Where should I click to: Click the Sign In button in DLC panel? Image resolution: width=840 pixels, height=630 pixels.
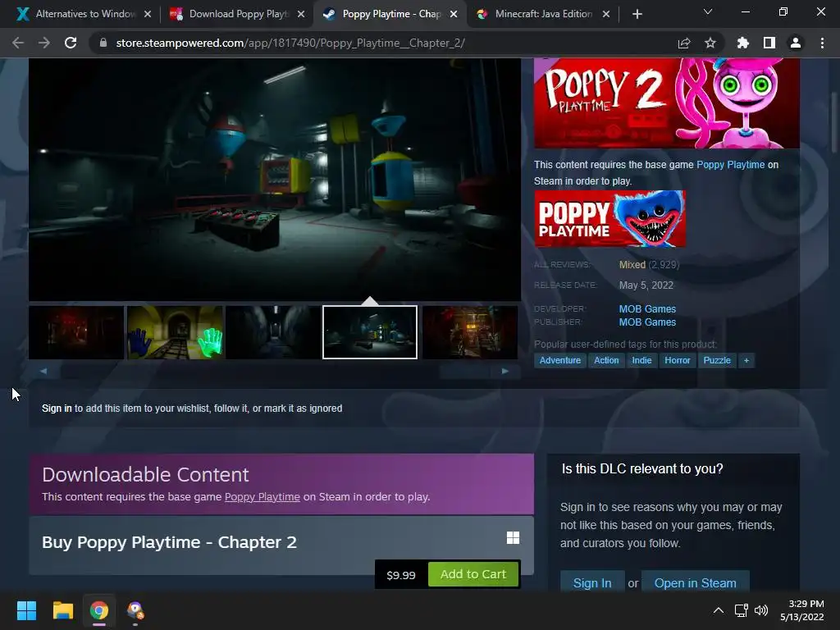592,582
